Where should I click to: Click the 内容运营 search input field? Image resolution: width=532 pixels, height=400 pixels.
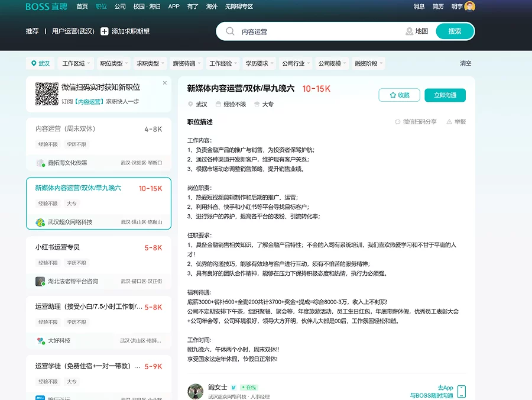319,31
